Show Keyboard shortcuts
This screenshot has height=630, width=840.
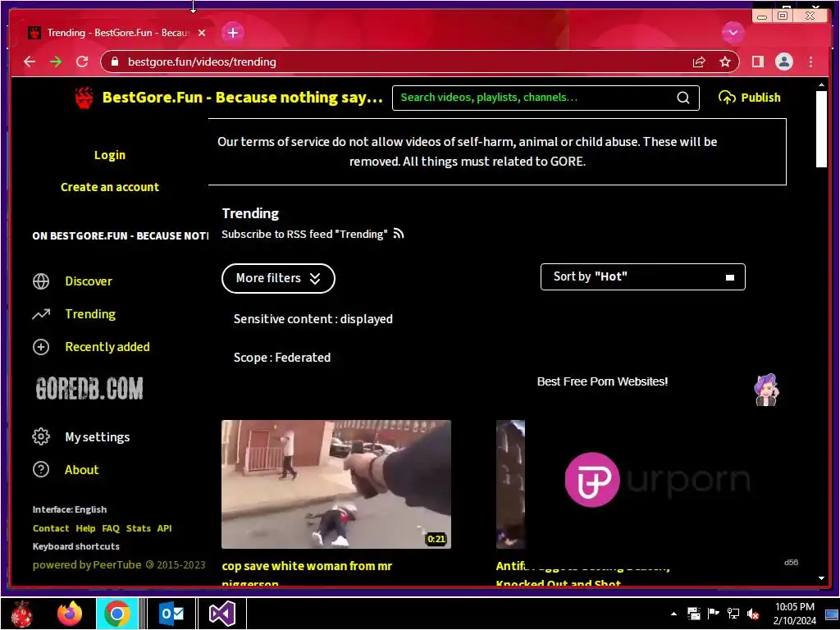pos(76,546)
